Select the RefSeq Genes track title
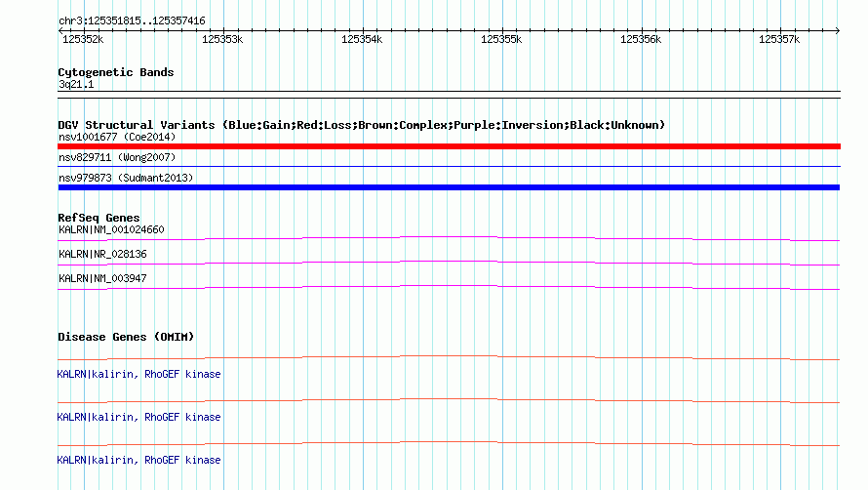Viewport: 868px width, 490px height. click(99, 218)
